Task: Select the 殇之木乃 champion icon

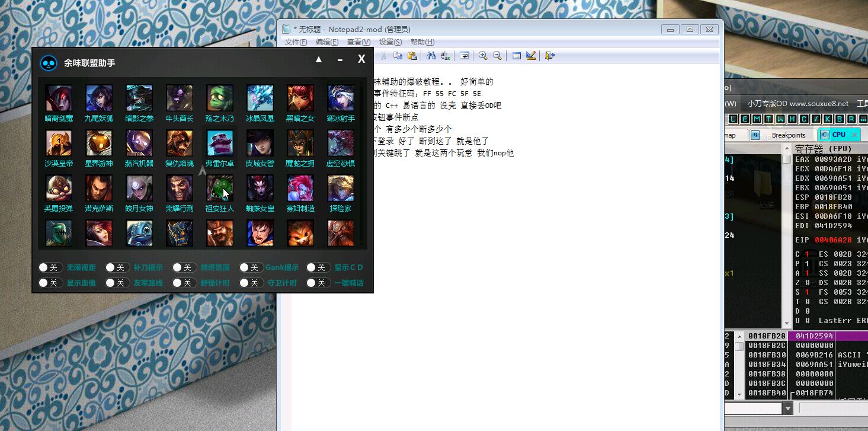Action: 220,98
